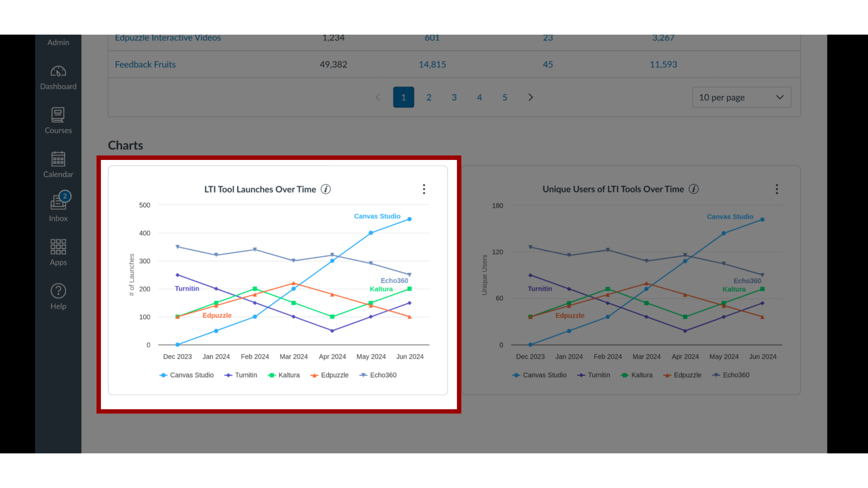Viewport: 868px width, 488px height.
Task: Click Feedback Fruits value 49,382
Action: click(333, 65)
